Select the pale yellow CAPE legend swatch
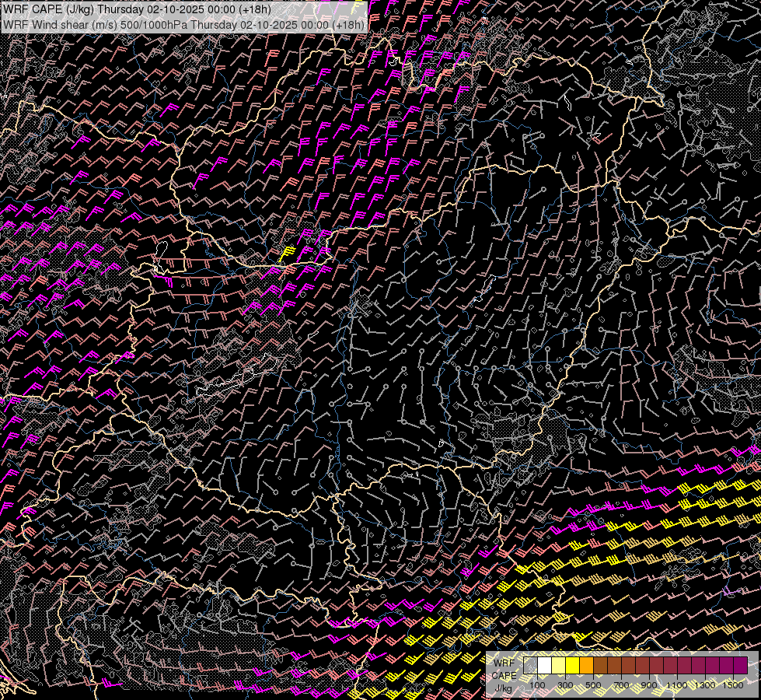The height and width of the screenshot is (700, 761). 558,665
